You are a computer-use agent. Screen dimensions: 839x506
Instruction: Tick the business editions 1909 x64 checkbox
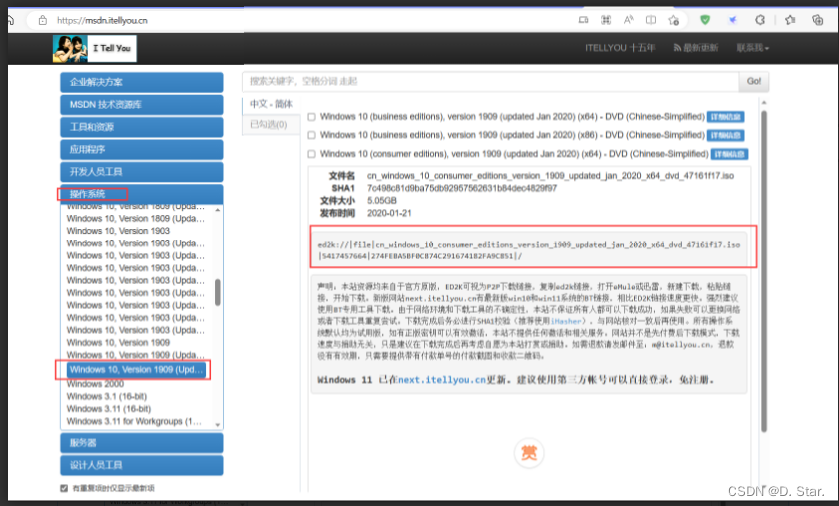coord(311,117)
